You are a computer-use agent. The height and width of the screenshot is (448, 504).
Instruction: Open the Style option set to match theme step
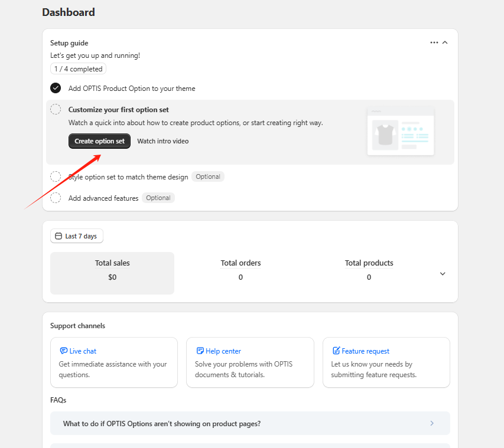click(x=128, y=176)
